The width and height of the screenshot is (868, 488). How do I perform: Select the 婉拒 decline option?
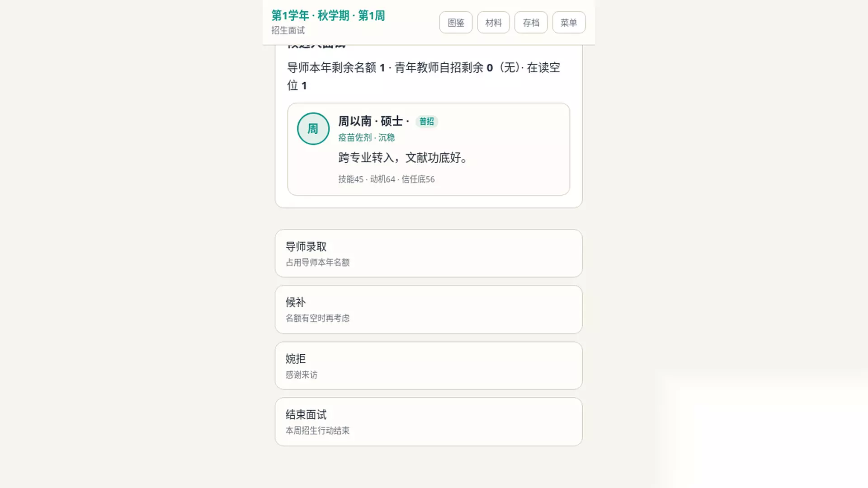pos(429,366)
